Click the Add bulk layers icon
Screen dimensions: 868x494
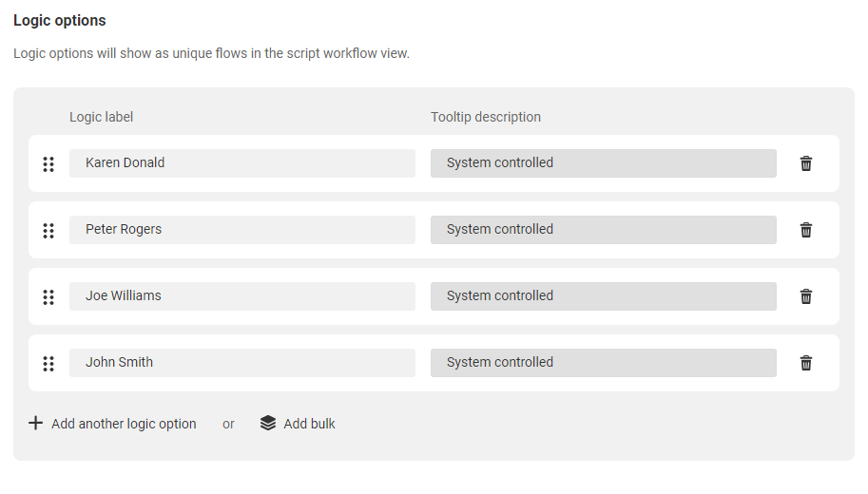coord(268,423)
